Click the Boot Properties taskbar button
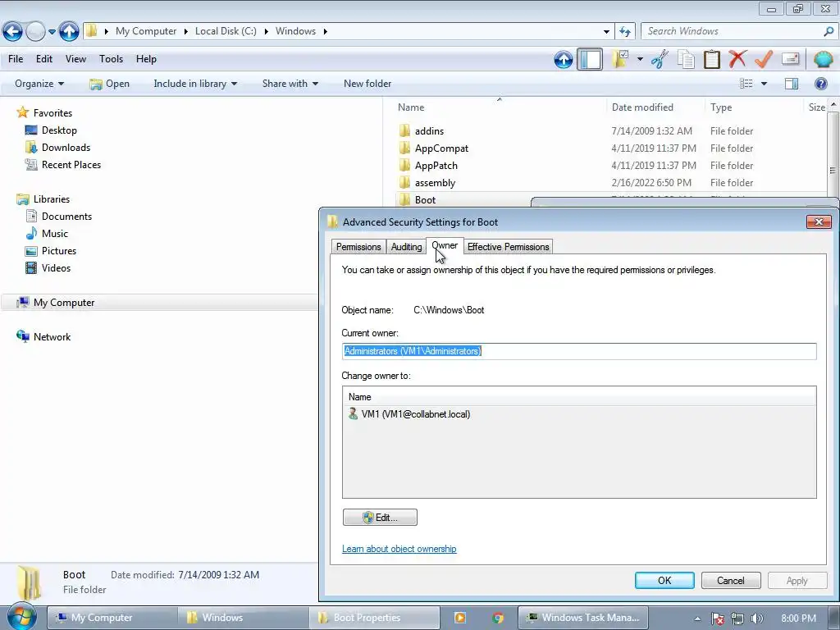Viewport: 840px width, 630px height. pyautogui.click(x=374, y=618)
